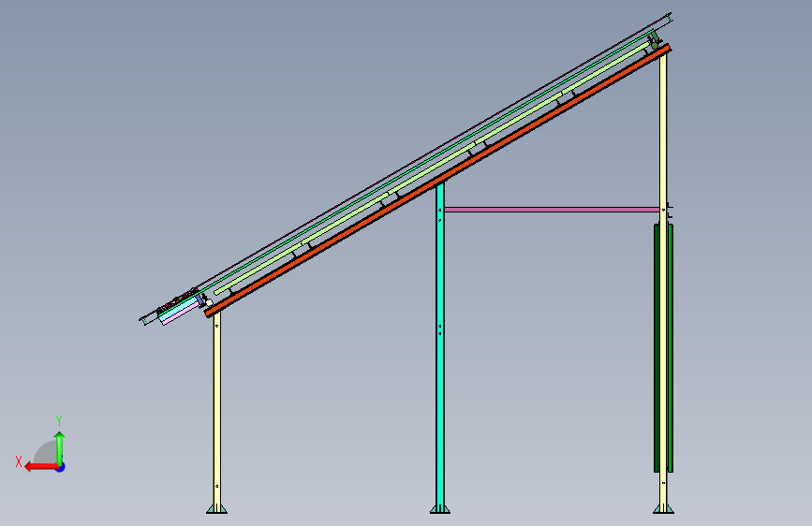Screen dimensions: 812x526
Task: Click the base plate of the cyan post
Action: tap(440, 509)
